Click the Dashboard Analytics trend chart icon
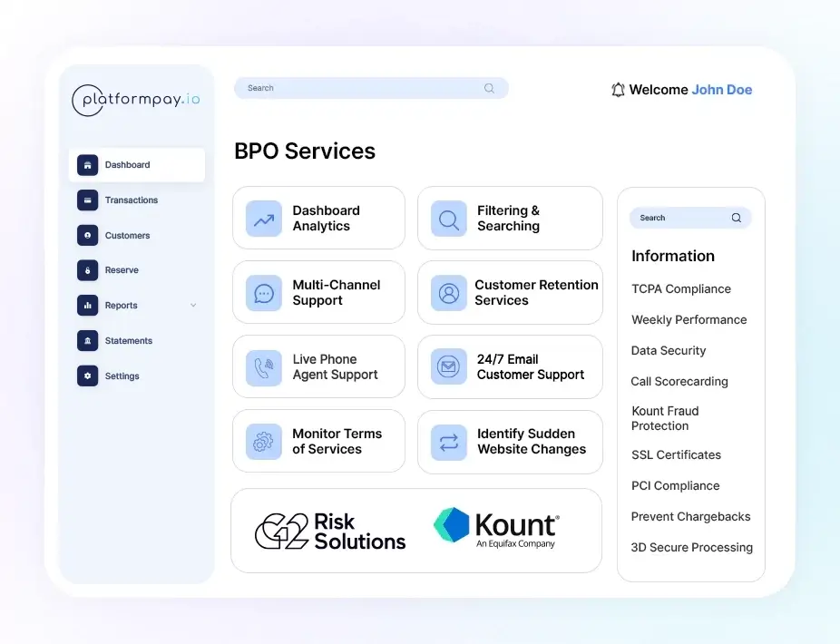The image size is (840, 644). pyautogui.click(x=264, y=219)
